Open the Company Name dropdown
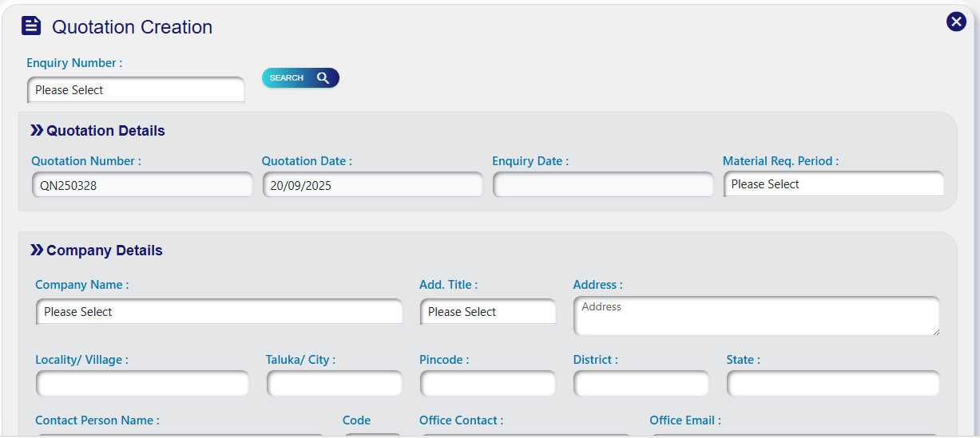Viewport: 980px width, 438px height. click(219, 312)
